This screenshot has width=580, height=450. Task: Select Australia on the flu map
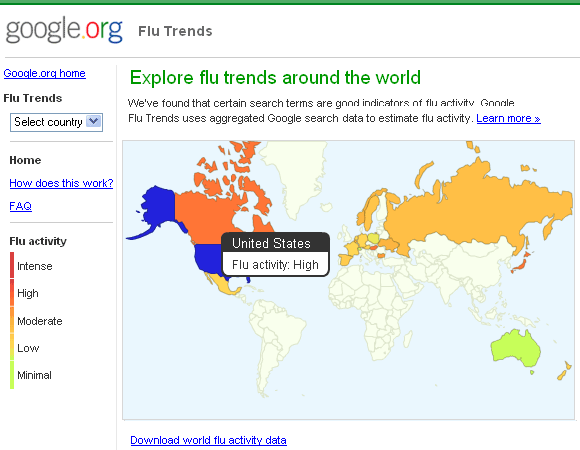(515, 348)
